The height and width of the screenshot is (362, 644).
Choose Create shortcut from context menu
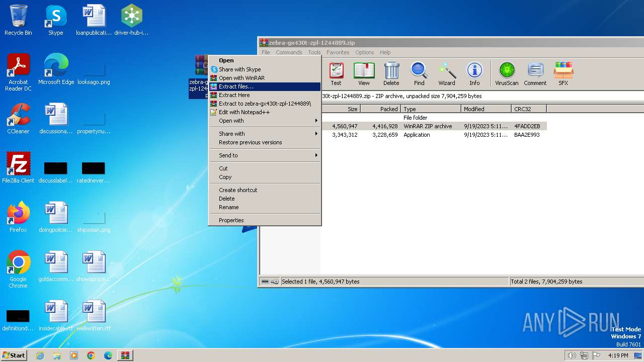pyautogui.click(x=265, y=190)
